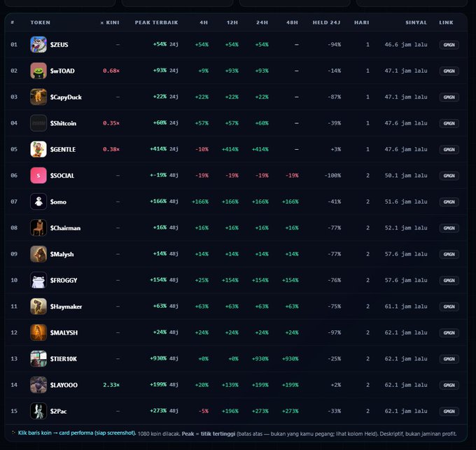Click the $Haymaker token avatar
The width and height of the screenshot is (476, 450).
[38, 307]
